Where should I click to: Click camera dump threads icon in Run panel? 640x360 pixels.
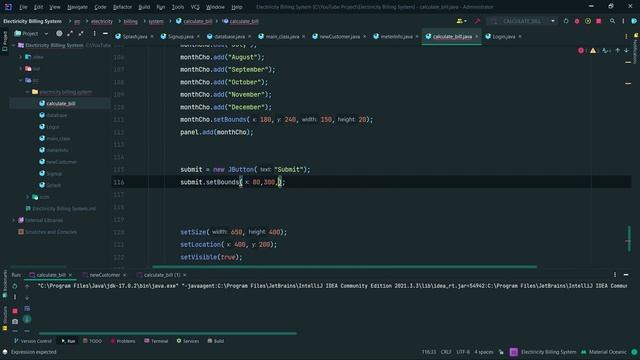[15, 321]
